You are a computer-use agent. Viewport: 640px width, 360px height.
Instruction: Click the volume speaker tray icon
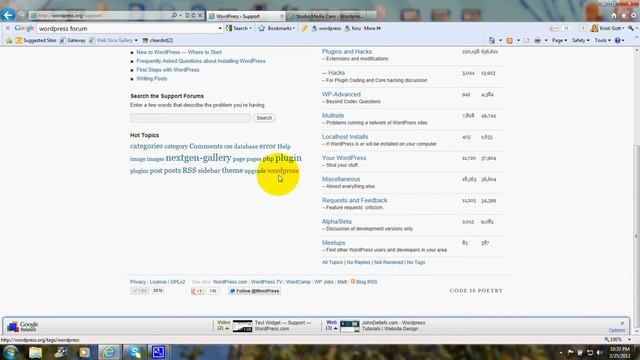599,352
